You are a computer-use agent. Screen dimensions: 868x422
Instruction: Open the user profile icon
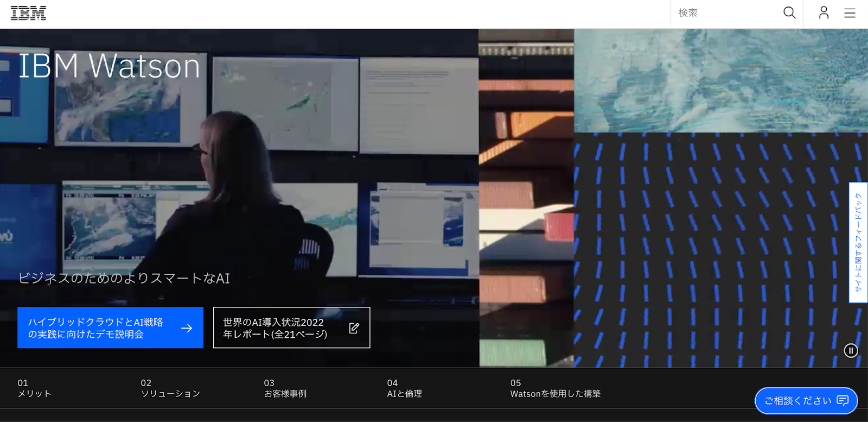(x=824, y=12)
